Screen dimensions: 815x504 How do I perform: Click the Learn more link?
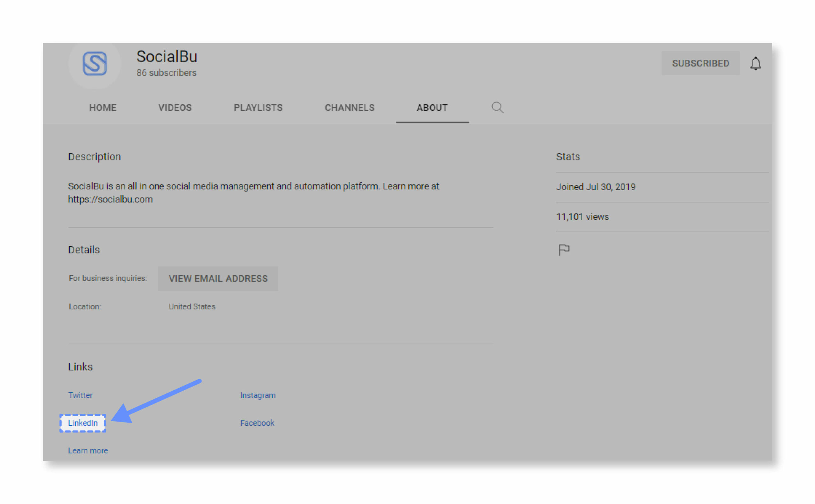coord(88,450)
